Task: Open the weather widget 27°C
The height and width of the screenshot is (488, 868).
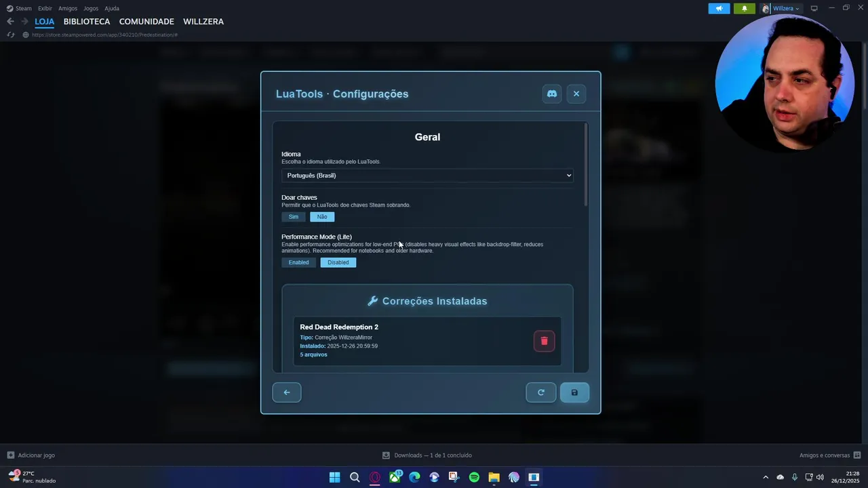Action: (33, 477)
